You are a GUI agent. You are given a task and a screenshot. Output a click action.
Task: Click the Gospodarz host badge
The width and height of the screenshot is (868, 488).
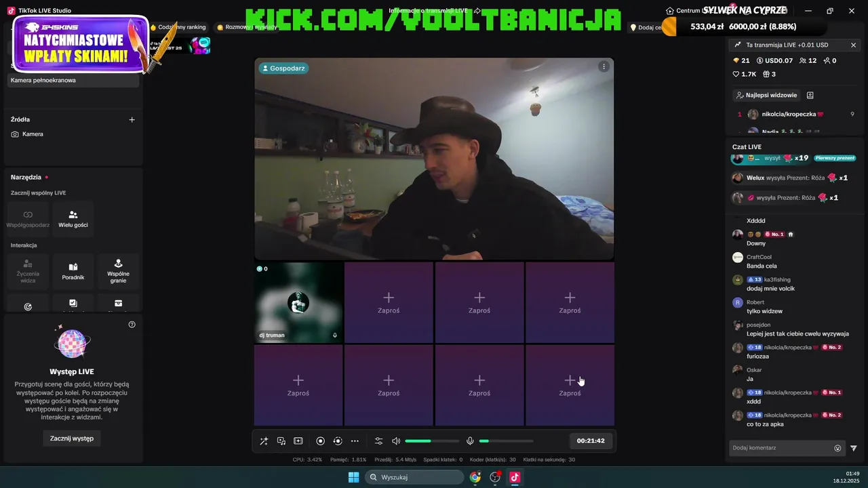(283, 68)
